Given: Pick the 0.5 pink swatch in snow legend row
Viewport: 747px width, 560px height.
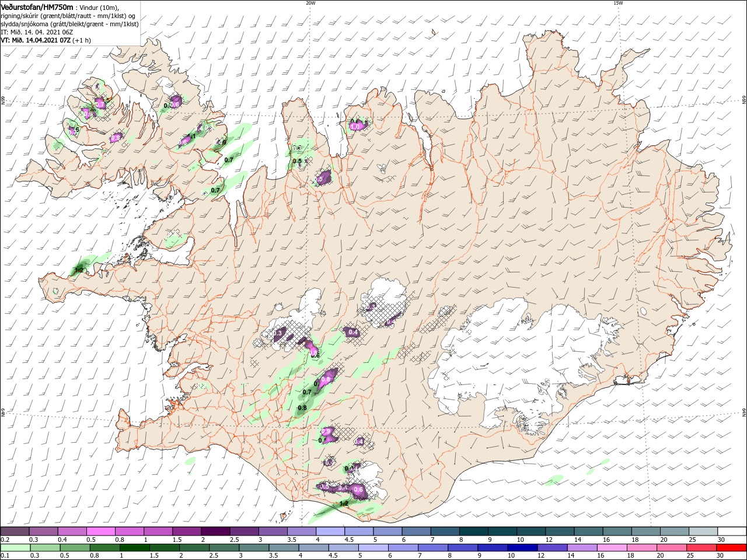Looking at the screenshot, I should pyautogui.click(x=100, y=531).
